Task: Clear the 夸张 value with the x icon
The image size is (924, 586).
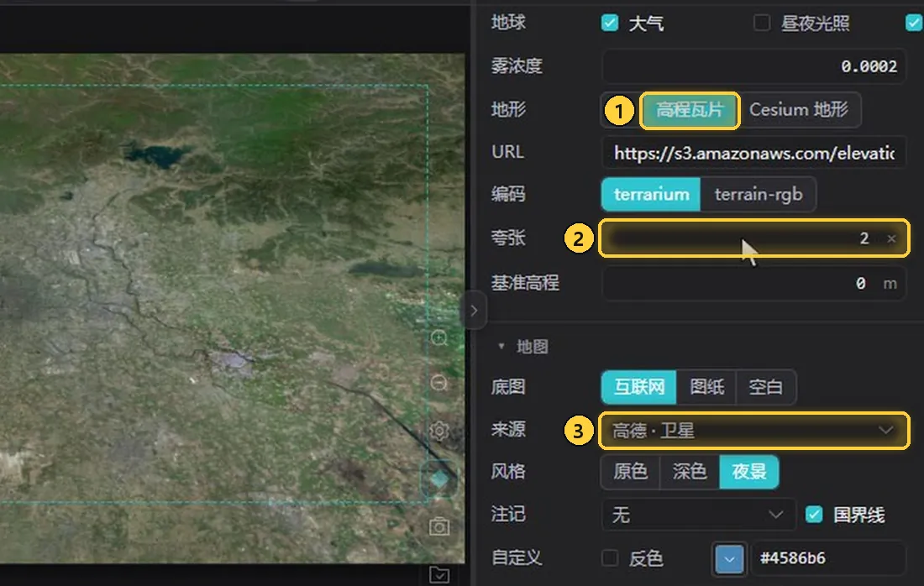Action: point(891,238)
